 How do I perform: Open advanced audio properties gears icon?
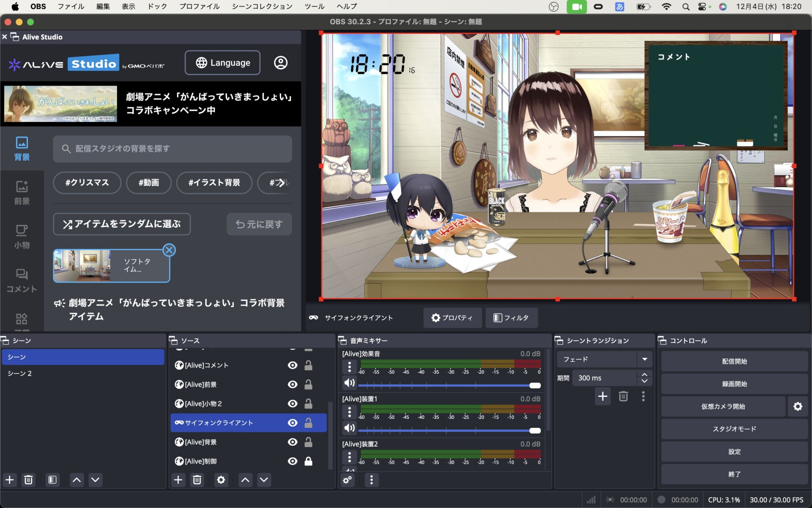[347, 480]
